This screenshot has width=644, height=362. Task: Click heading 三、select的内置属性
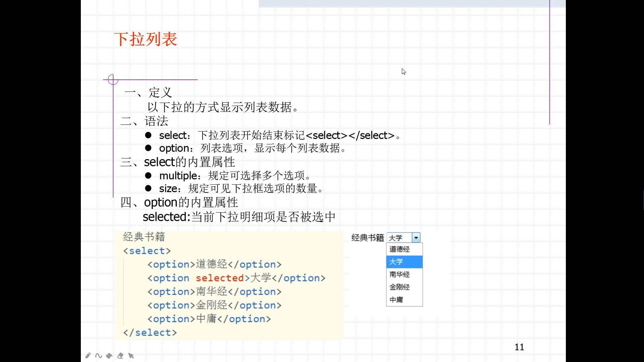pyautogui.click(x=178, y=162)
